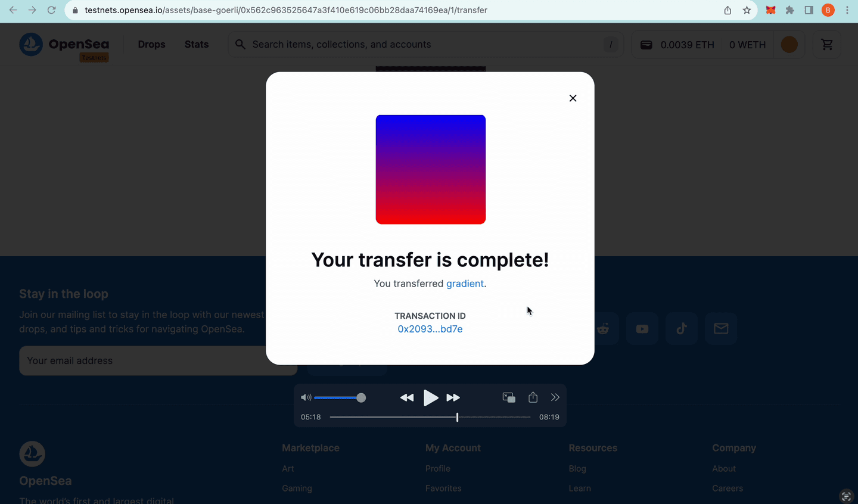Click the 05:18 elapsed time label
The image size is (858, 504).
point(311,417)
